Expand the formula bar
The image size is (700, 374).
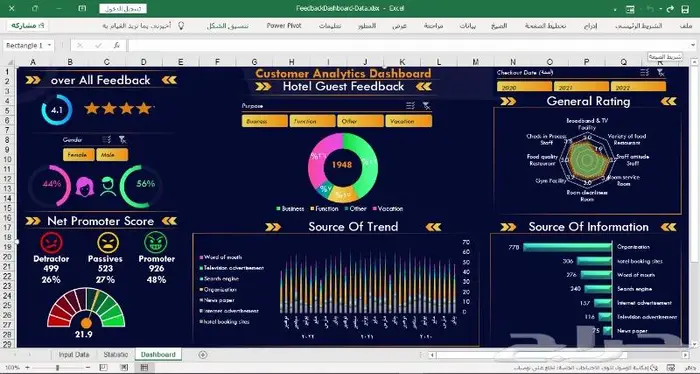point(692,45)
